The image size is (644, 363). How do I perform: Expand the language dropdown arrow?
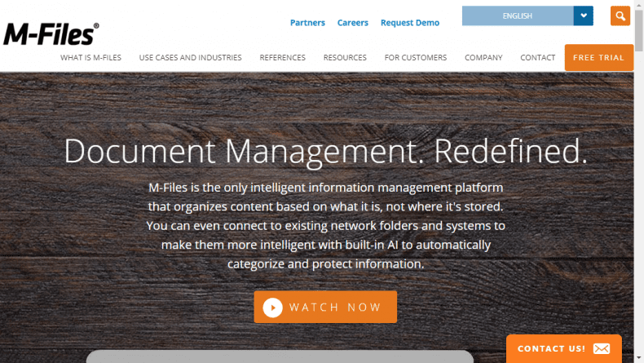583,15
